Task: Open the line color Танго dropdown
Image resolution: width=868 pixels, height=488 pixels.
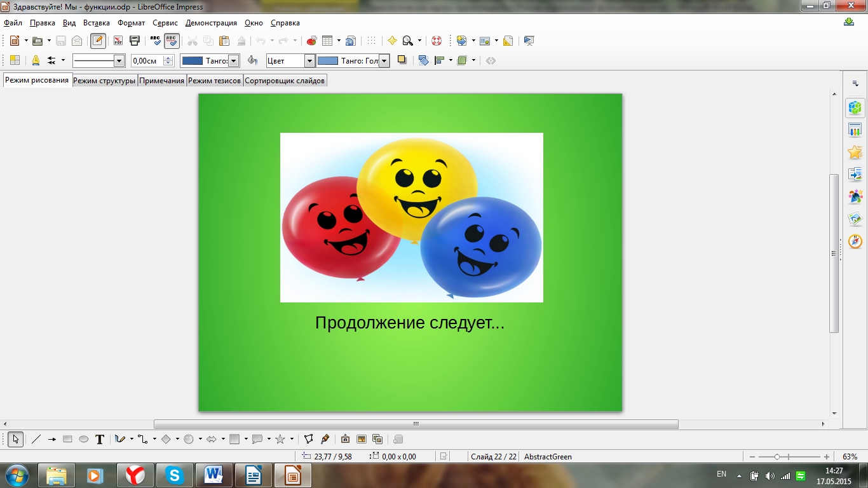Action: click(233, 61)
